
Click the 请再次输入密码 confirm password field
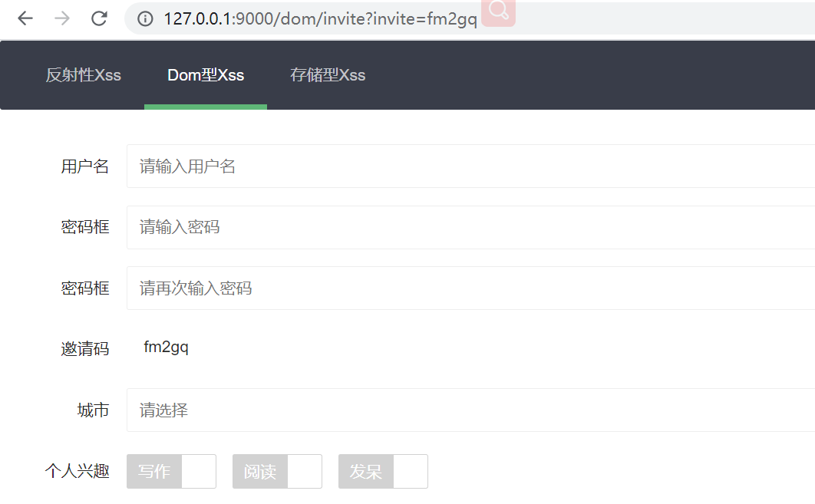click(471, 288)
